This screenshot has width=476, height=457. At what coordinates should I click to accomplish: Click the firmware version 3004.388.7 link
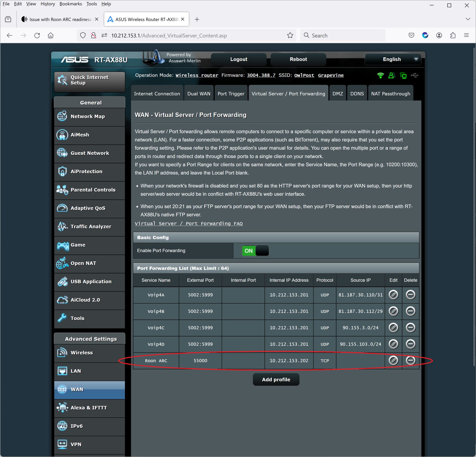[x=261, y=75]
